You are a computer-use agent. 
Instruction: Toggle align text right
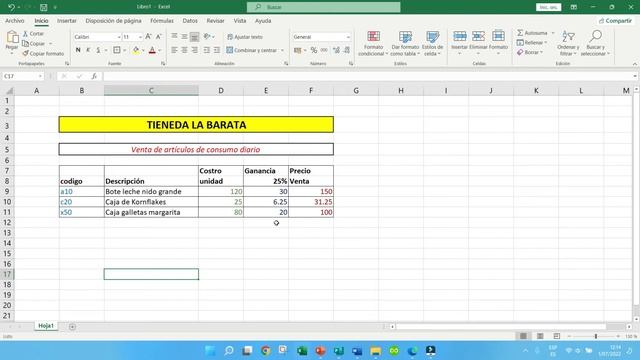(x=195, y=50)
